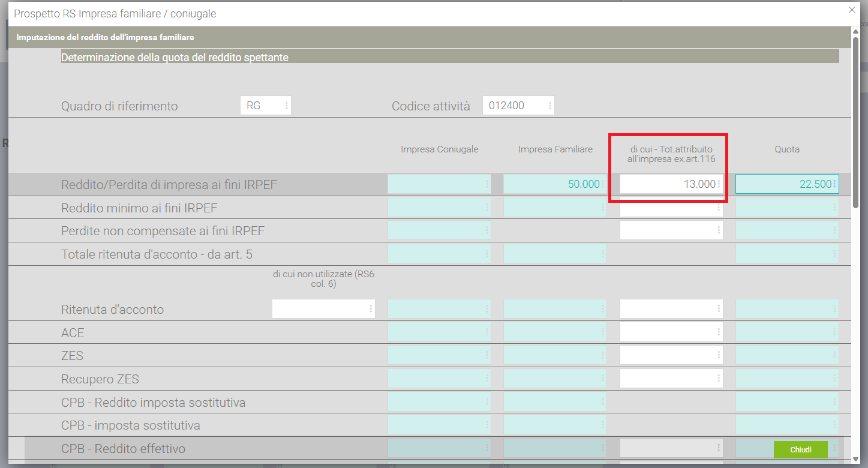Click the Impresa Familiare 50.000 field

click(555, 184)
